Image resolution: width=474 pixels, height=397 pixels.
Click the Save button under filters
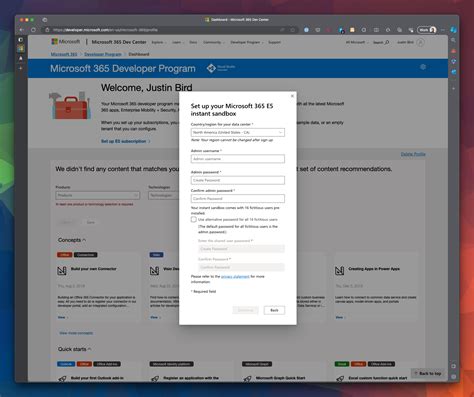pos(91,222)
